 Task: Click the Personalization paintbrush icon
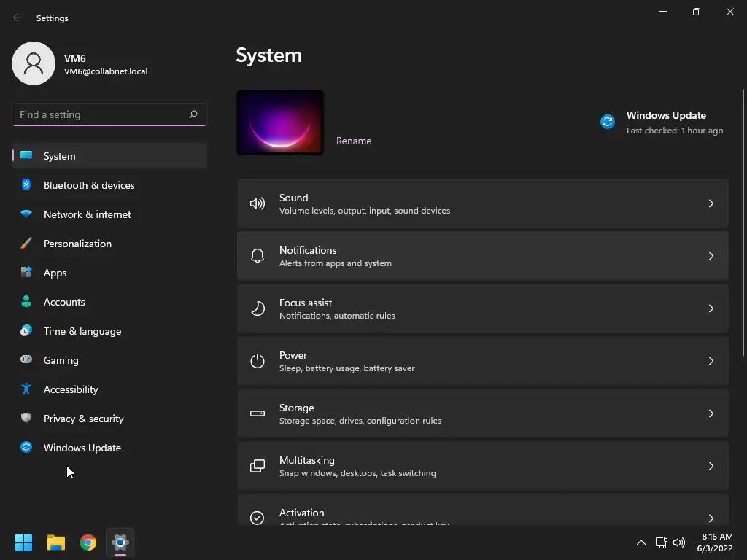(x=26, y=244)
